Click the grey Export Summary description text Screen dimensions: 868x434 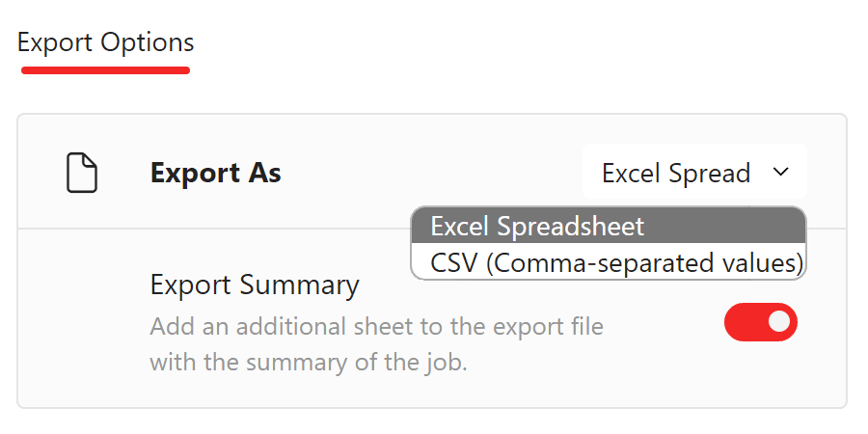(x=376, y=345)
